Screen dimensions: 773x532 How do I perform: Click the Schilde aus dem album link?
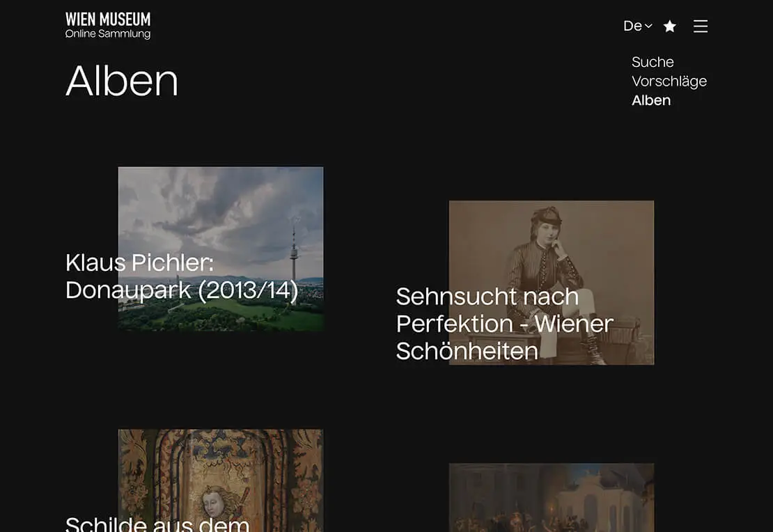(x=157, y=522)
